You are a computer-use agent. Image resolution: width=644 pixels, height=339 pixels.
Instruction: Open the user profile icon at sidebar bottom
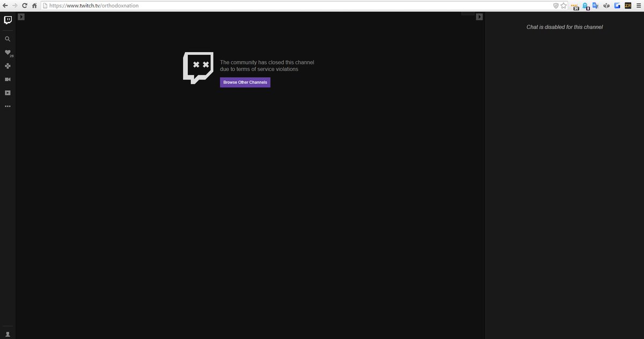(x=8, y=334)
